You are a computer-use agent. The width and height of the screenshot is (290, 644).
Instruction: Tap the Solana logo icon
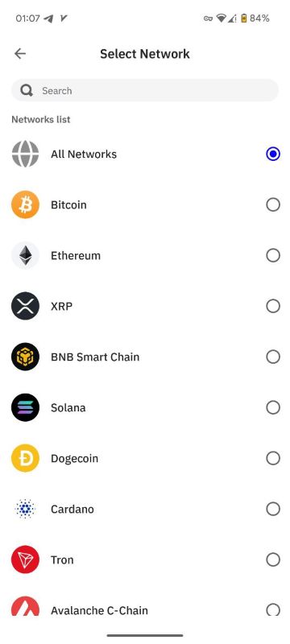26,407
